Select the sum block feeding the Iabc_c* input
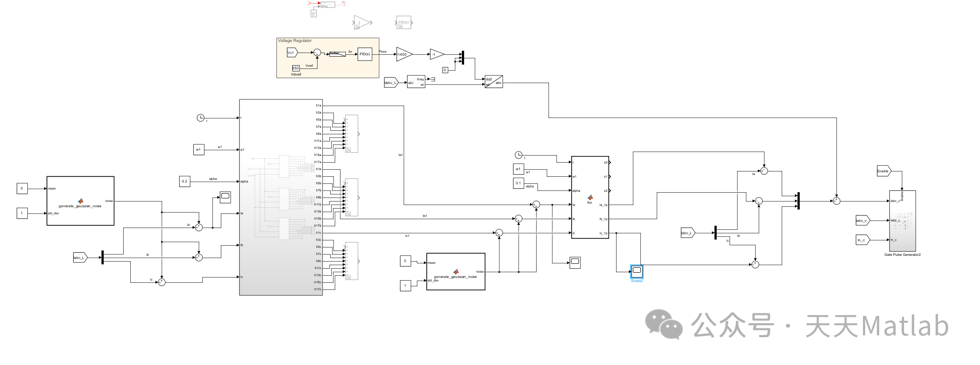The width and height of the screenshot is (980, 365). point(836,201)
